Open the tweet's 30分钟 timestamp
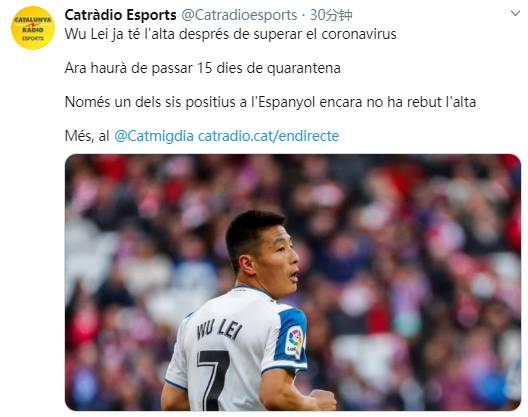528x417 pixels. click(x=331, y=15)
